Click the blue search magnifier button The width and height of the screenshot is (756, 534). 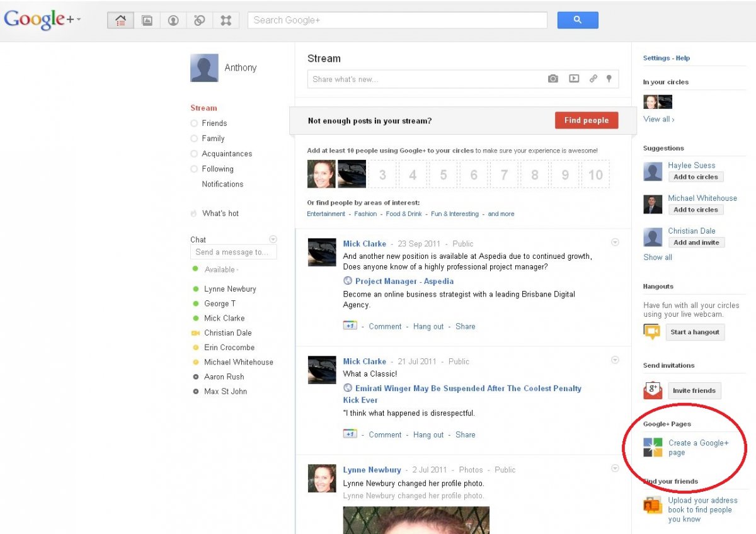coord(578,20)
